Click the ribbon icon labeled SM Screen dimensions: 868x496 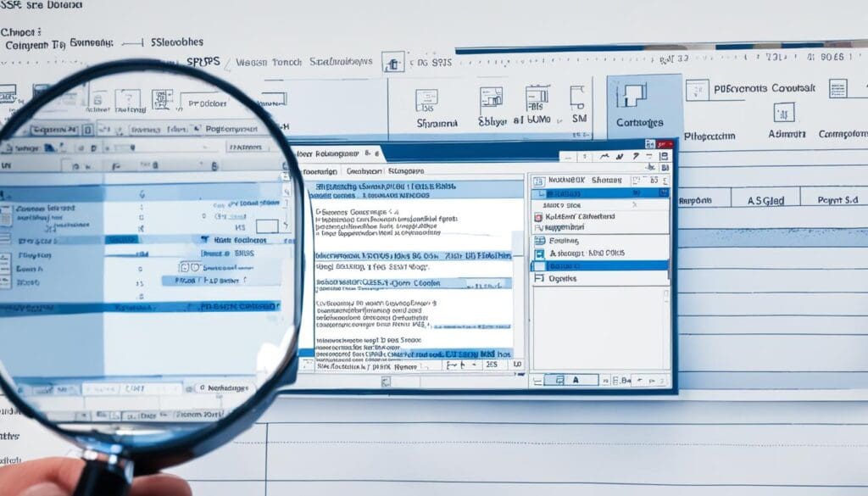578,104
